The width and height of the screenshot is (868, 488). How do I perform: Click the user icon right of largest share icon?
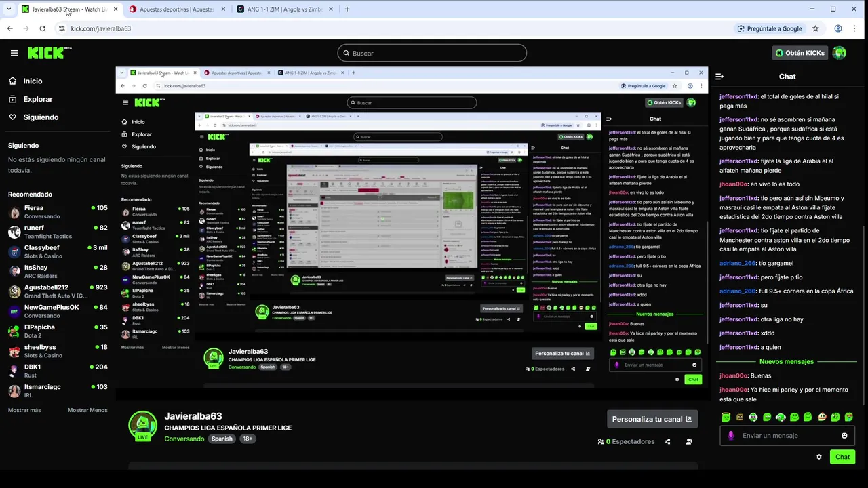[689, 441]
